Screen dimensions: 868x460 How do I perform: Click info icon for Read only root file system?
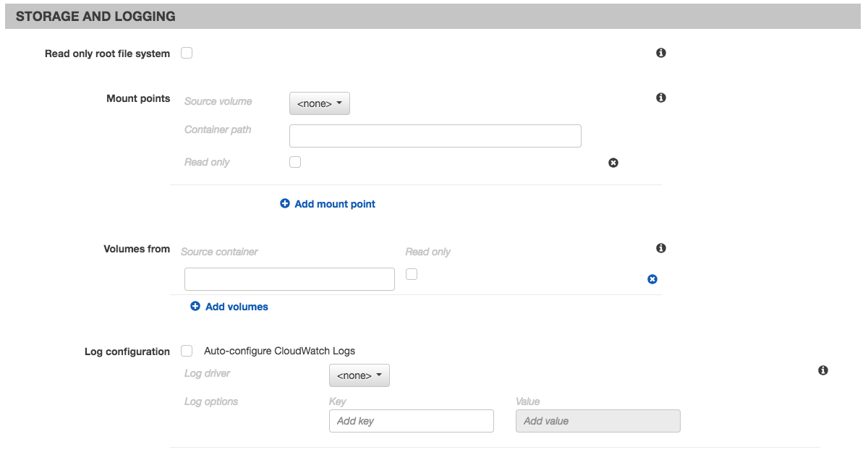pyautogui.click(x=660, y=53)
